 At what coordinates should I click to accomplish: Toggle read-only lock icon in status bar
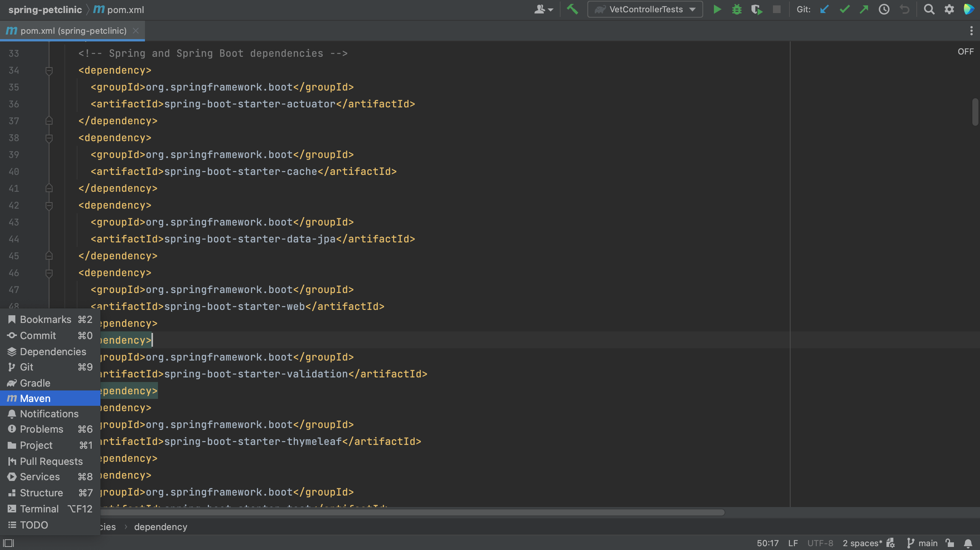point(950,543)
